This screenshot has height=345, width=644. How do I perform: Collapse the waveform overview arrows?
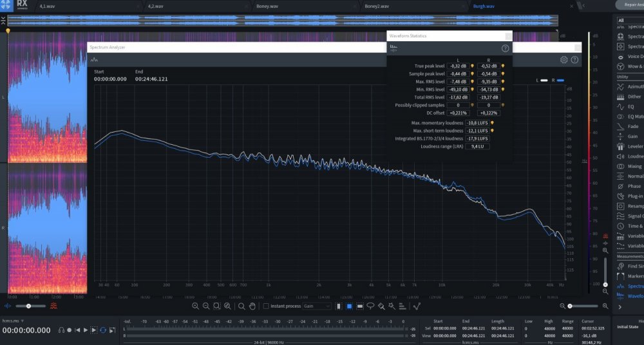(3, 21)
